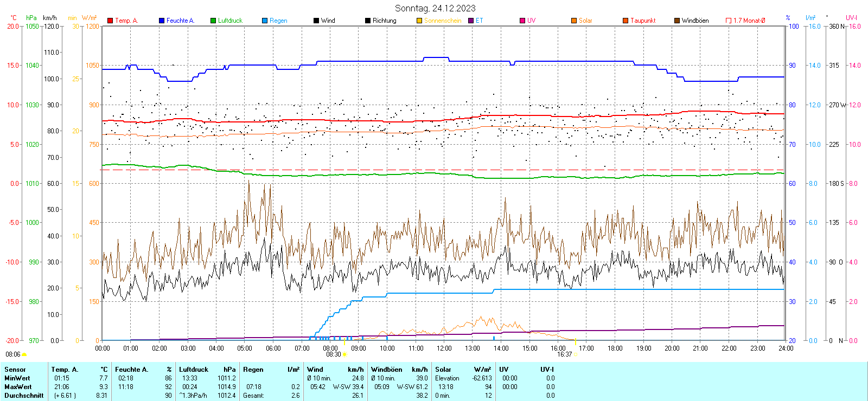Click the chart title Sonntag, 24.12.2023
This screenshot has height=401, width=868.
[x=435, y=8]
